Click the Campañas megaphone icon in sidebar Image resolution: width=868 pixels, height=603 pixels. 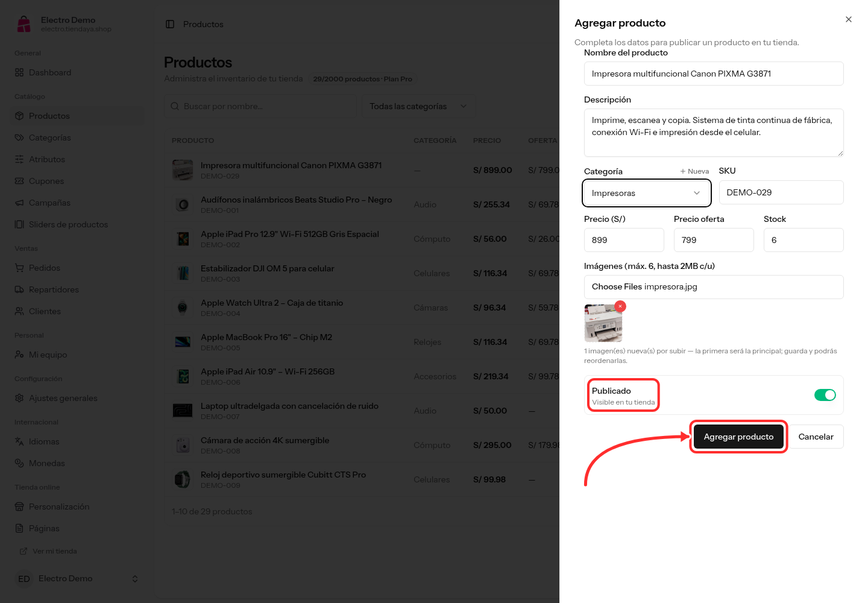[19, 203]
